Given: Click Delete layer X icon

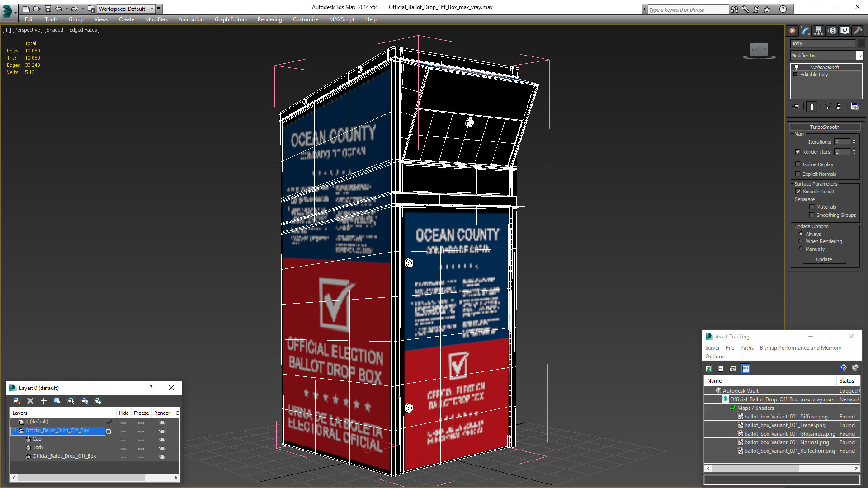Looking at the screenshot, I should coord(30,401).
